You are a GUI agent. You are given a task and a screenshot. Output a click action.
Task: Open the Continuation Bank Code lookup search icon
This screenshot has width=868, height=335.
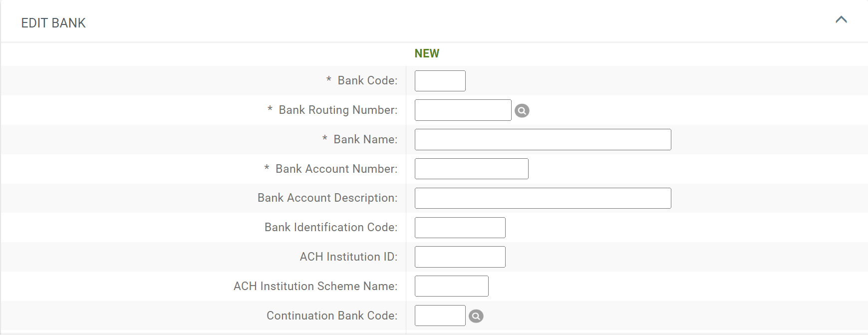click(477, 316)
